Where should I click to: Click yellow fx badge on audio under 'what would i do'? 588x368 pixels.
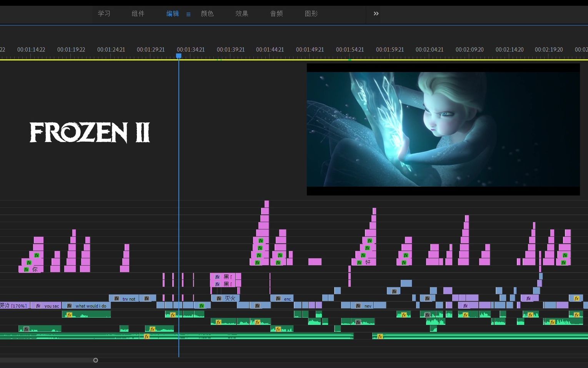coord(69,315)
